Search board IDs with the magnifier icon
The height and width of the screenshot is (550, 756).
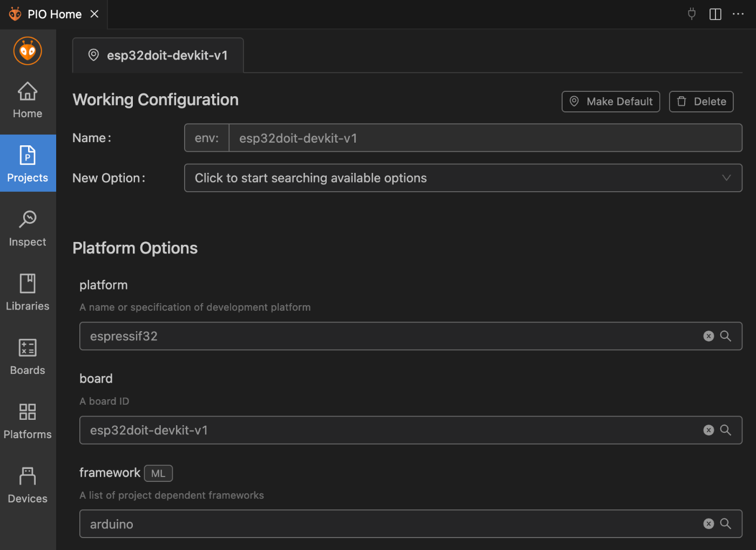point(726,430)
